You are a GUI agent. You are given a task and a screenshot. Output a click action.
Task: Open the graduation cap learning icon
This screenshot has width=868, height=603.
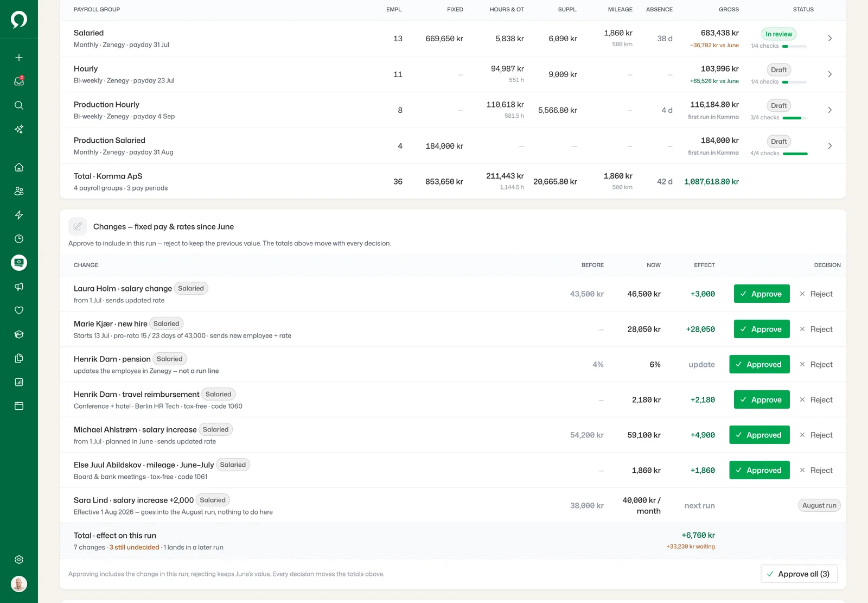19,334
